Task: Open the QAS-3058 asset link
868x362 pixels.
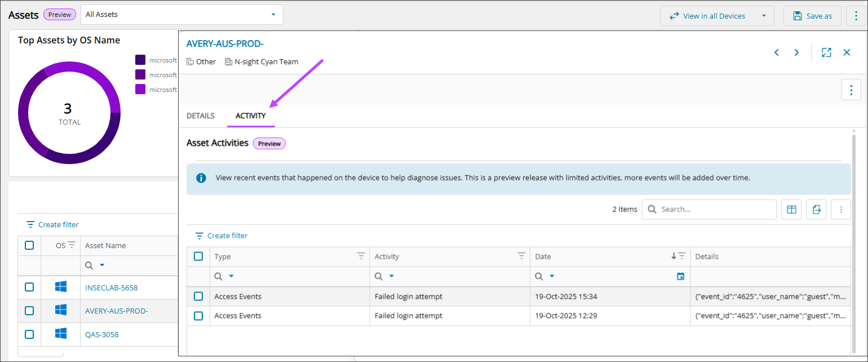Action: click(x=101, y=334)
